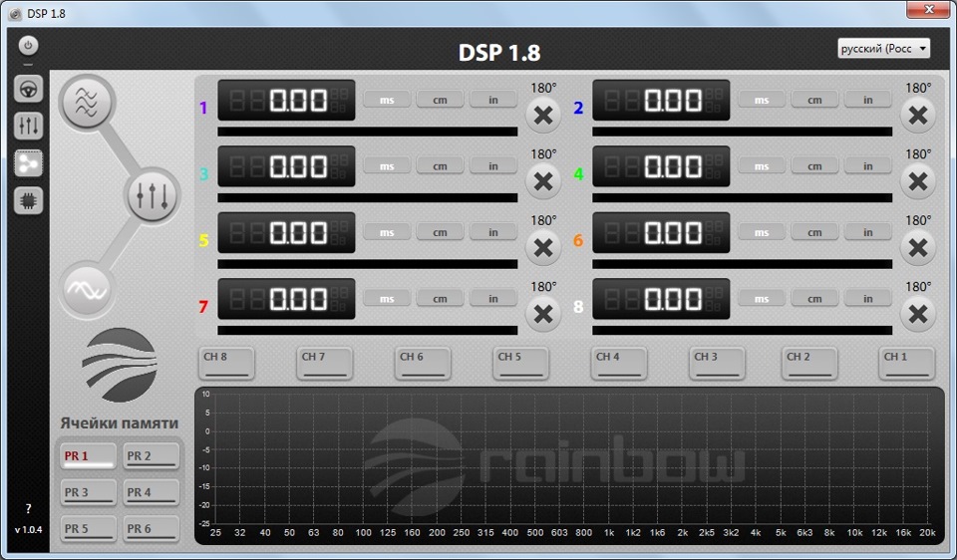This screenshot has height=560, width=957.
Task: Click the channel 3 delay slider bar
Action: click(368, 197)
